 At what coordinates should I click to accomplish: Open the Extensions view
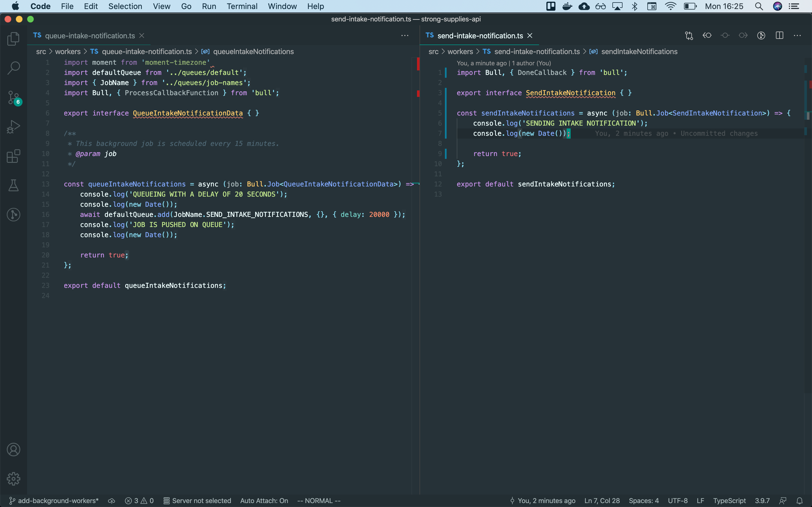coord(14,156)
